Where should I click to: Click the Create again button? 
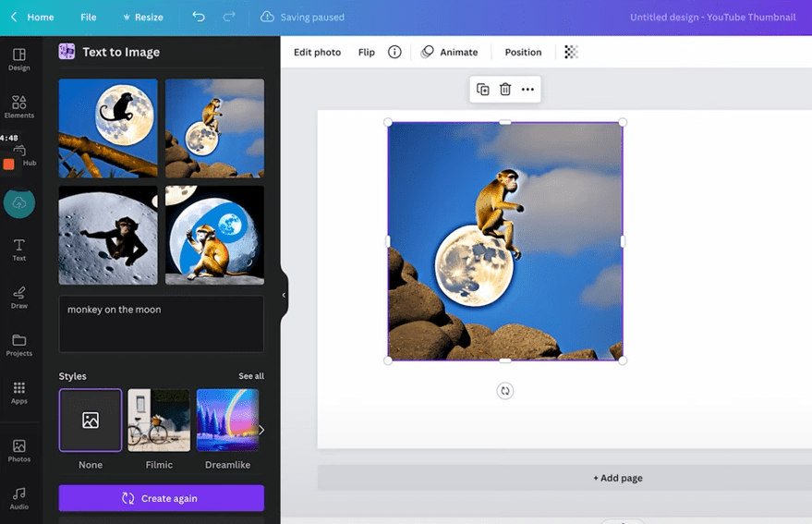pos(161,498)
